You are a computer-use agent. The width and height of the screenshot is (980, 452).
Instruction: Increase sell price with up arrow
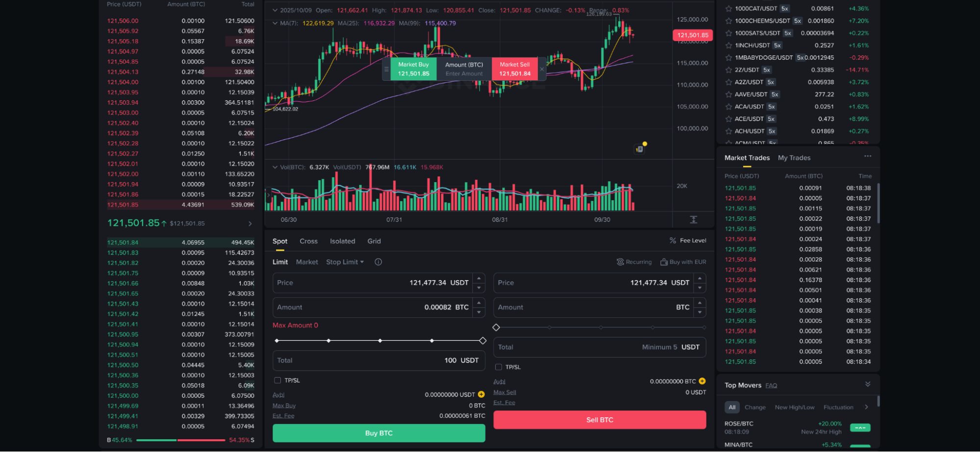(x=700, y=278)
